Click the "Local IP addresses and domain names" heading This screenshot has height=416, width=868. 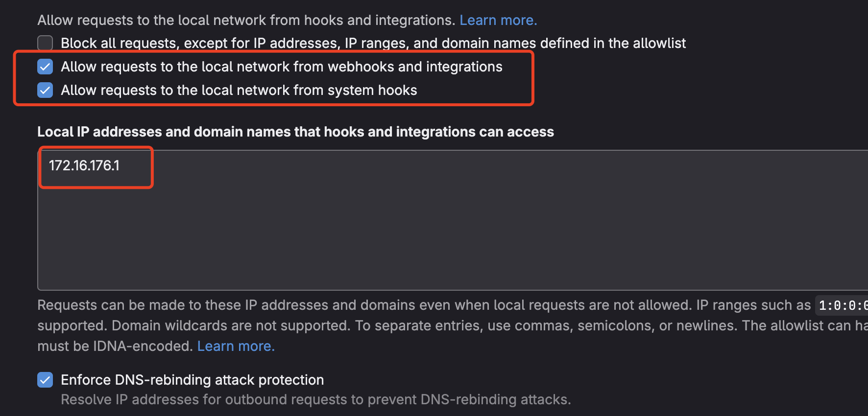tap(295, 132)
